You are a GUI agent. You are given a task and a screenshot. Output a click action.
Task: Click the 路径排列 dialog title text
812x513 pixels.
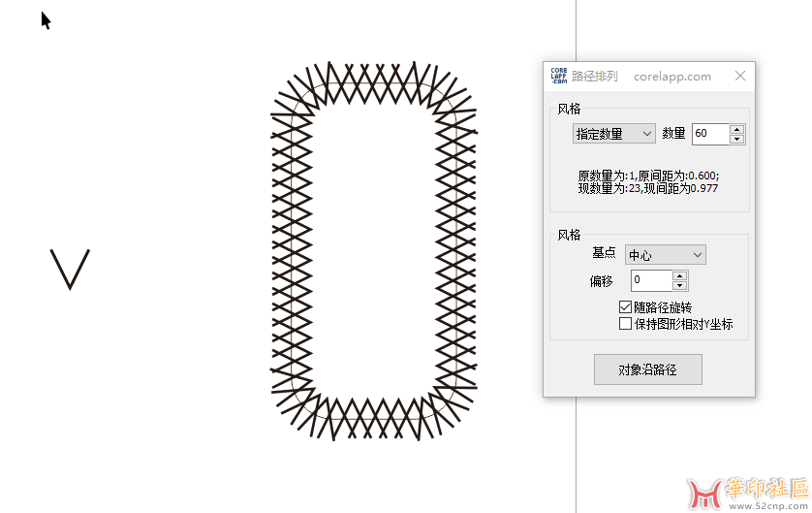[x=595, y=76]
